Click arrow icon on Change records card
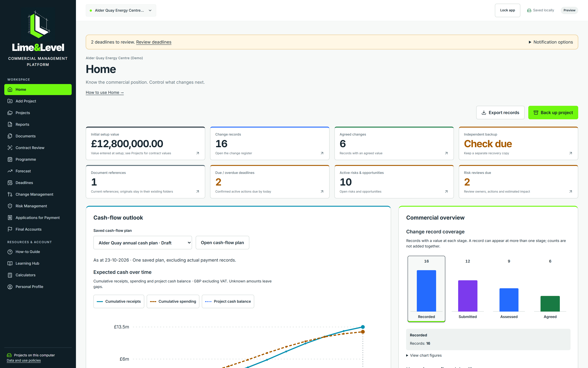Image resolution: width=588 pixels, height=368 pixels. click(322, 153)
